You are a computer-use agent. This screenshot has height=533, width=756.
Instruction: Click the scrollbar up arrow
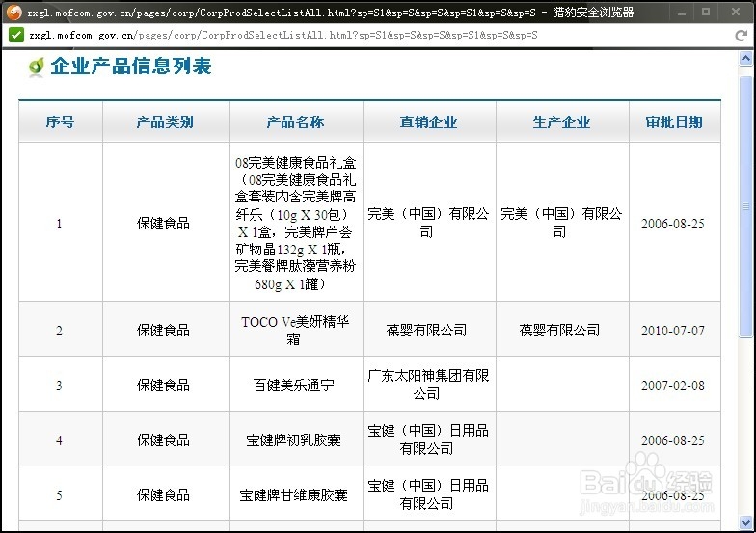click(x=745, y=59)
